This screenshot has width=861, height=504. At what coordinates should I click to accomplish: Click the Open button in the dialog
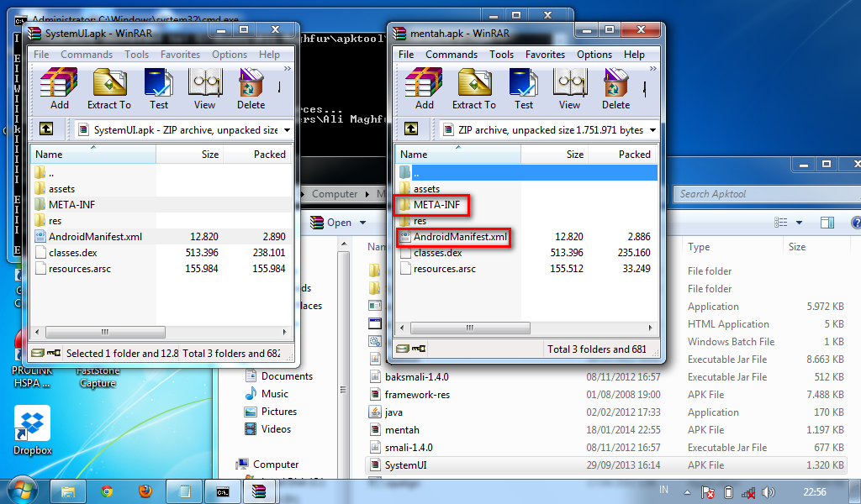336,221
